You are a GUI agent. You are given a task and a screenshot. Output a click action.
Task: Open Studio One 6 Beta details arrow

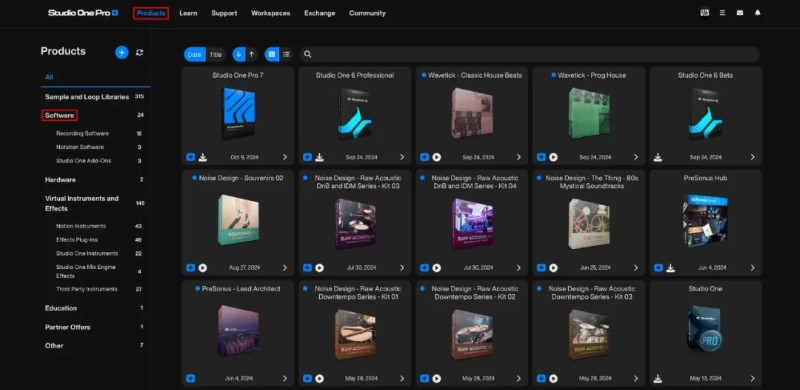tap(753, 157)
